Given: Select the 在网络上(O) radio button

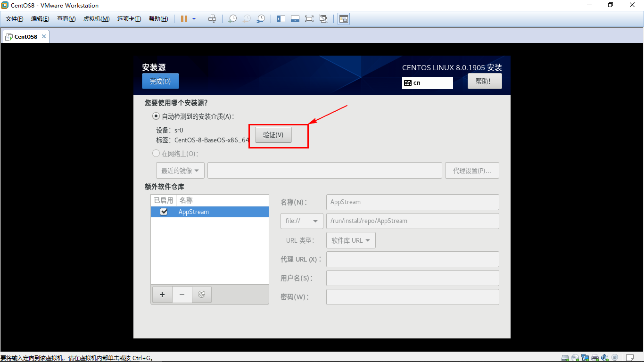Looking at the screenshot, I should 156,153.
